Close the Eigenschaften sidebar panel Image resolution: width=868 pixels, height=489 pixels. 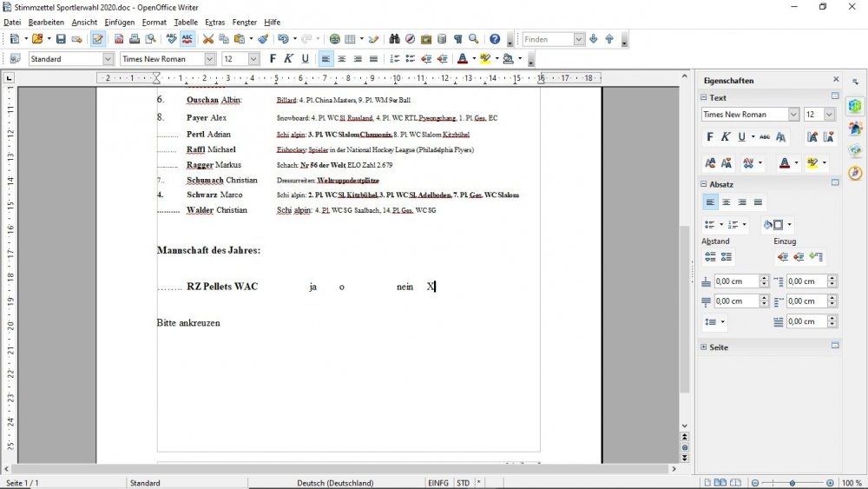click(x=836, y=80)
